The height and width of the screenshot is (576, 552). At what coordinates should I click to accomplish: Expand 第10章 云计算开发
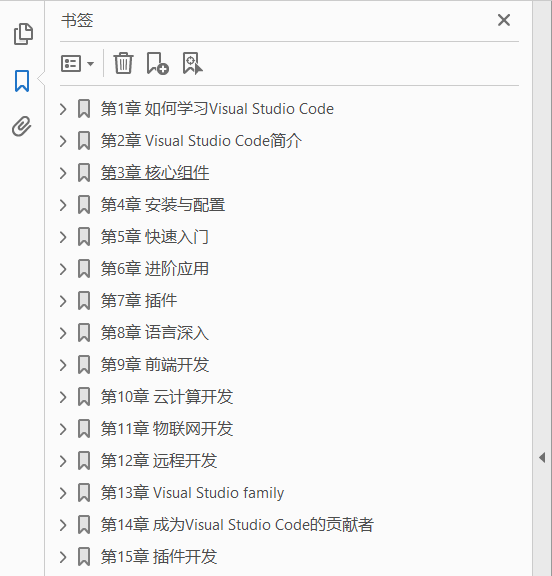pyautogui.click(x=63, y=397)
